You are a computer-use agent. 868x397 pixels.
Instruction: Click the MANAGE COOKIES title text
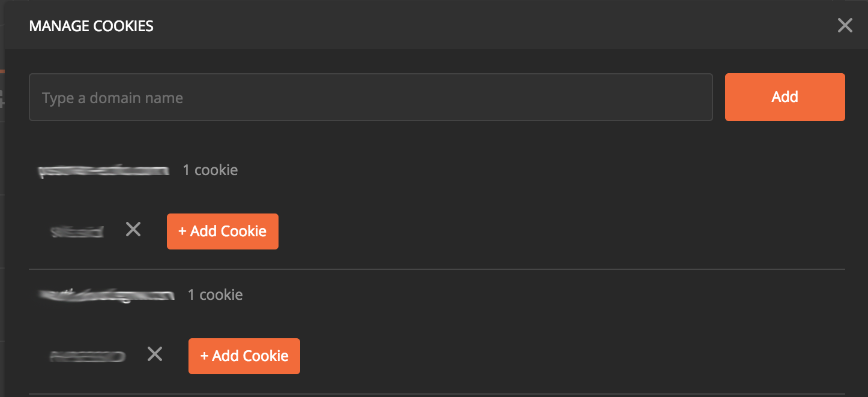(91, 26)
